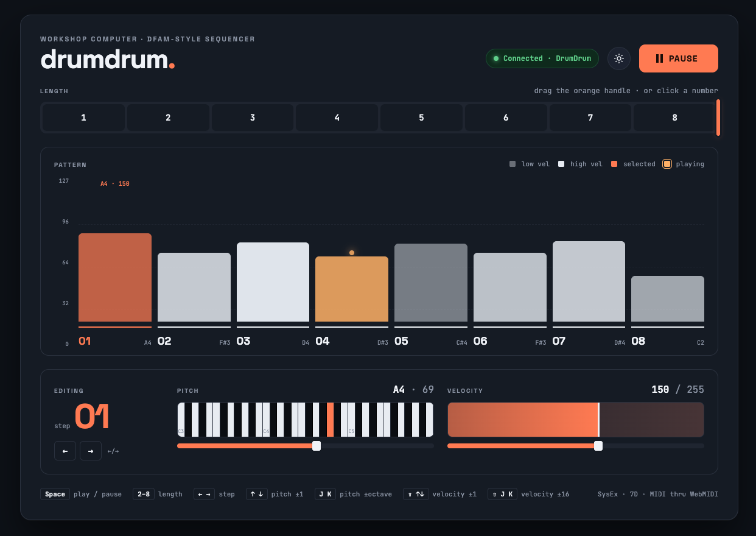Click the A4 · 150 bar tooltip label
Screen dimensions: 756x536
pos(115,184)
